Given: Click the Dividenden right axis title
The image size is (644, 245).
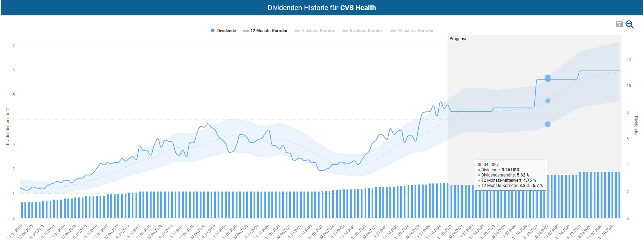Looking at the screenshot, I should click(x=636, y=126).
